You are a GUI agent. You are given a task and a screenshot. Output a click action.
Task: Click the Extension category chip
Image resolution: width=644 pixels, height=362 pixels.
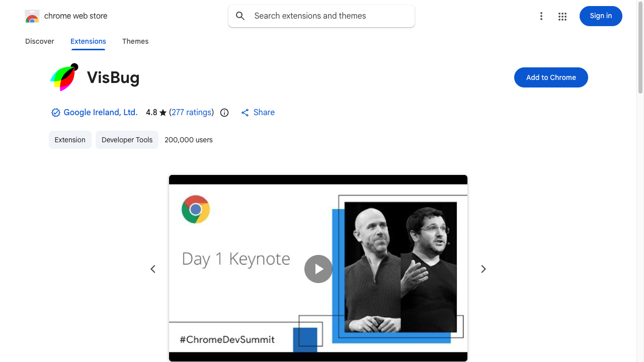coord(70,140)
